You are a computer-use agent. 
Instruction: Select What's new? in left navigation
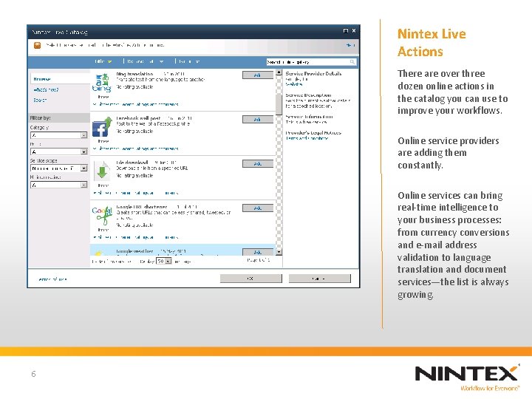click(x=46, y=90)
